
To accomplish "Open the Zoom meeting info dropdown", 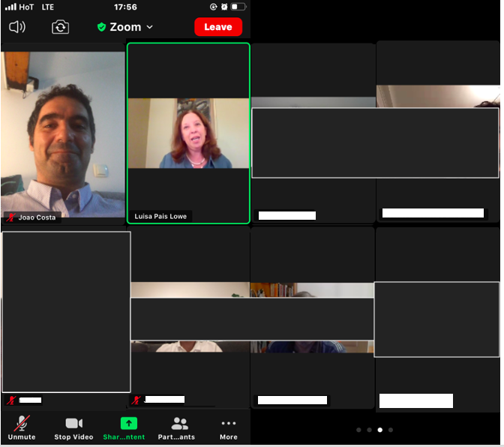I will pyautogui.click(x=125, y=27).
